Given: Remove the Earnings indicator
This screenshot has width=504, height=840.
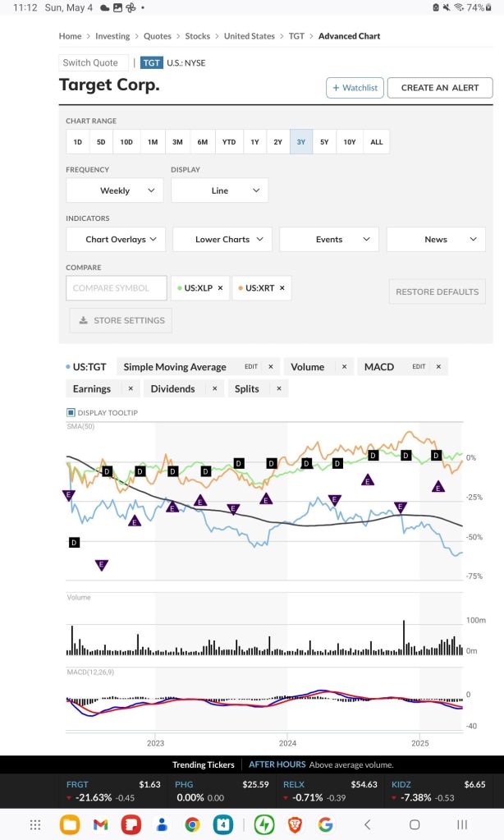Looking at the screenshot, I should [x=129, y=388].
